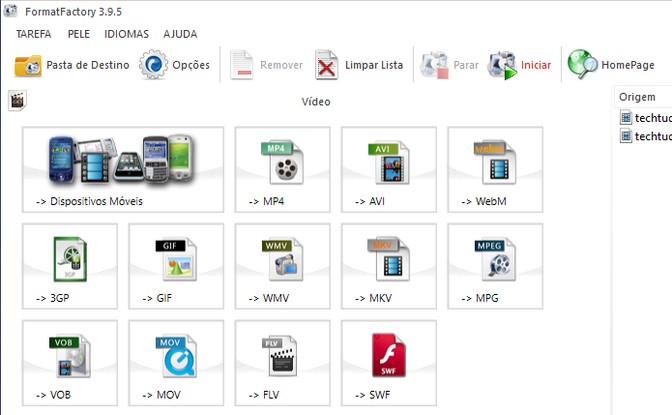
Task: Select the WMV conversion icon
Action: [282, 259]
